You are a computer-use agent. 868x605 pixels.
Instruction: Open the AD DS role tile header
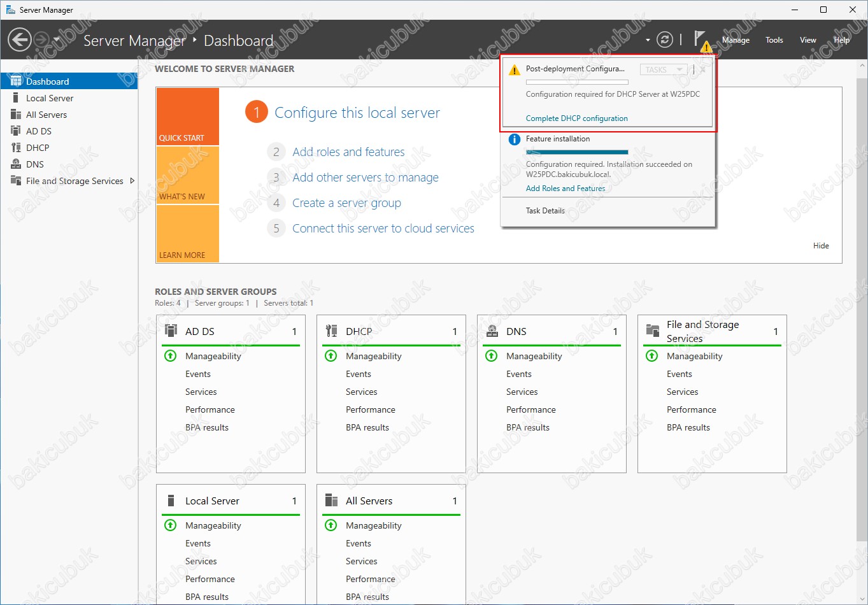point(231,331)
